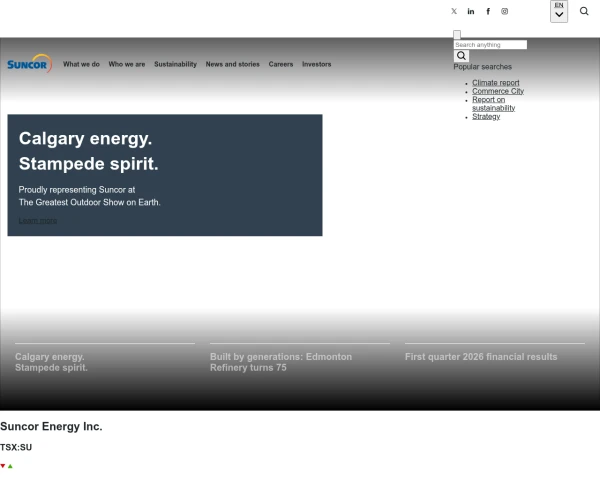Click the green up arrow stock indicator
This screenshot has height=480, width=600.
(10, 466)
